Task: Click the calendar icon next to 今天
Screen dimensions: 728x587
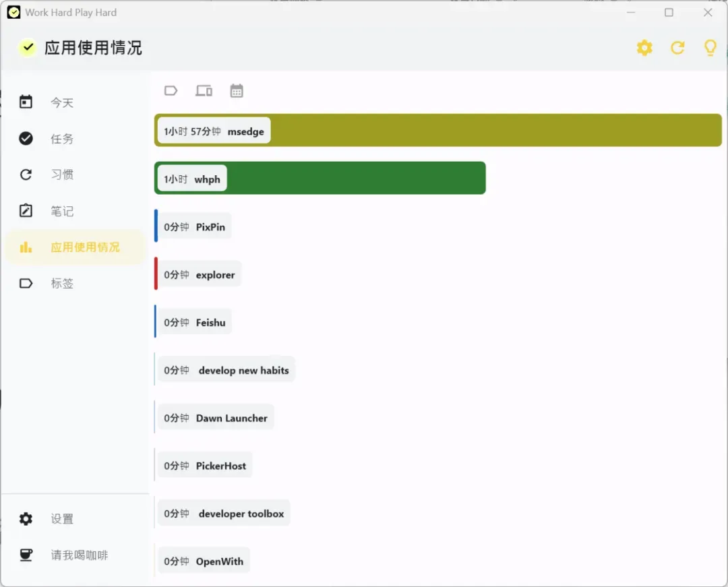Action: 26,102
